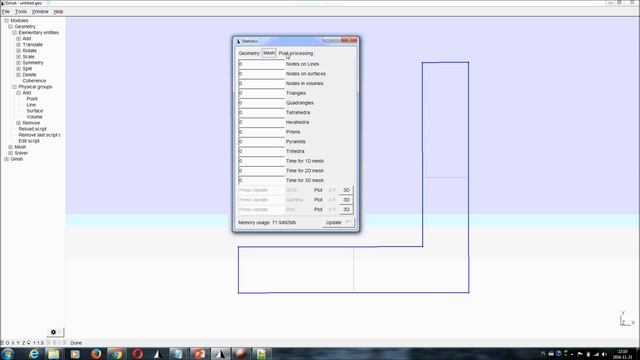
Task: Open the Window menu
Action: pyautogui.click(x=40, y=12)
